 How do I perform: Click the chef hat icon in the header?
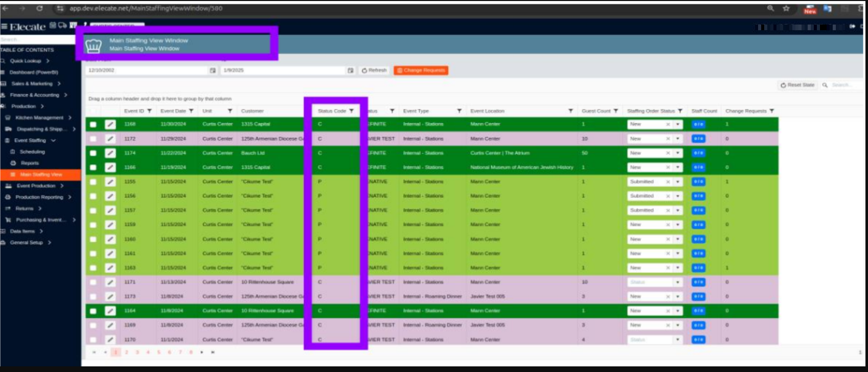click(x=93, y=46)
